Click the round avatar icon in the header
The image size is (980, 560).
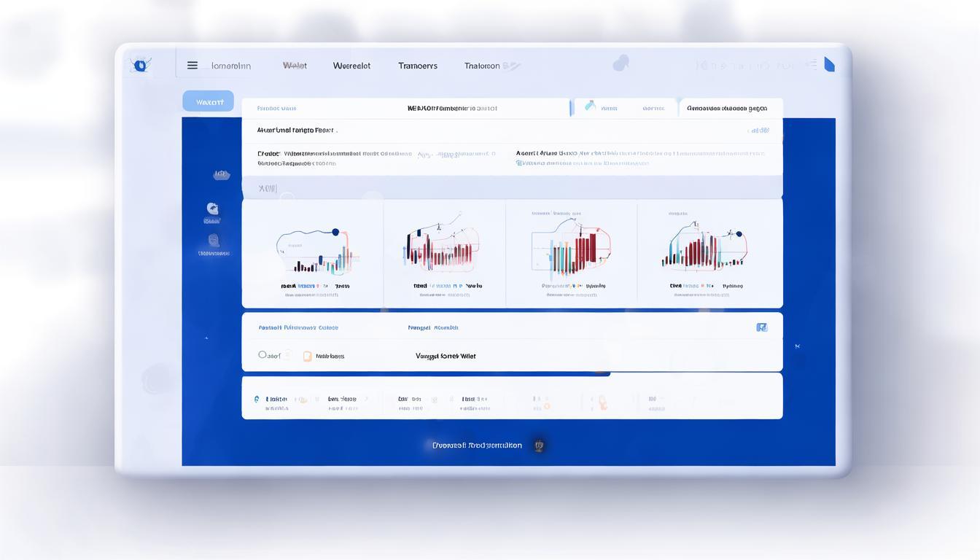point(621,63)
